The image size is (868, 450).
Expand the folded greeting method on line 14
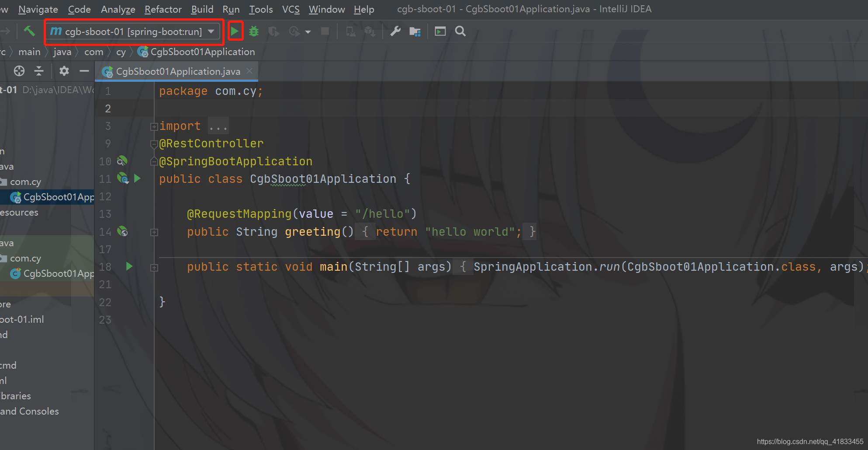tap(154, 232)
